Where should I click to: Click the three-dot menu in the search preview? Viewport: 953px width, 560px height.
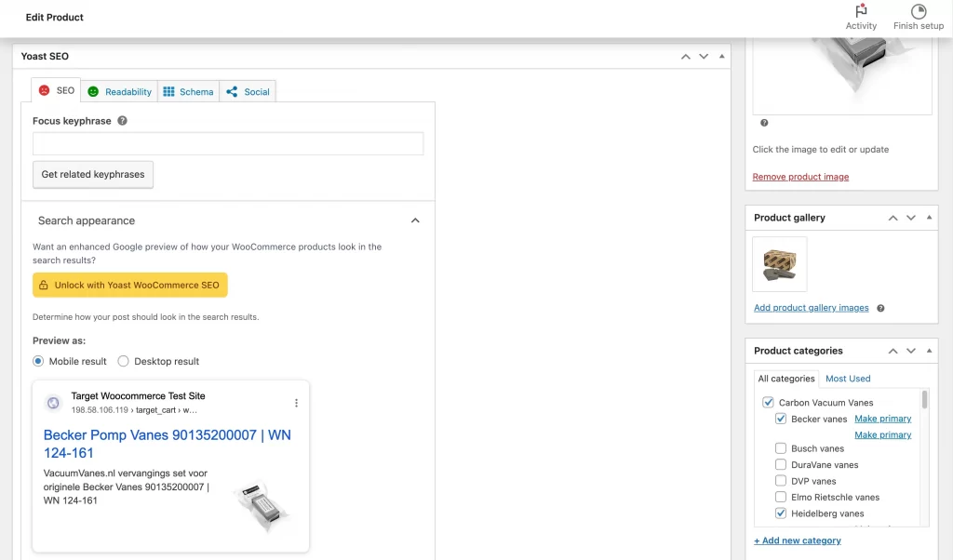click(x=296, y=404)
